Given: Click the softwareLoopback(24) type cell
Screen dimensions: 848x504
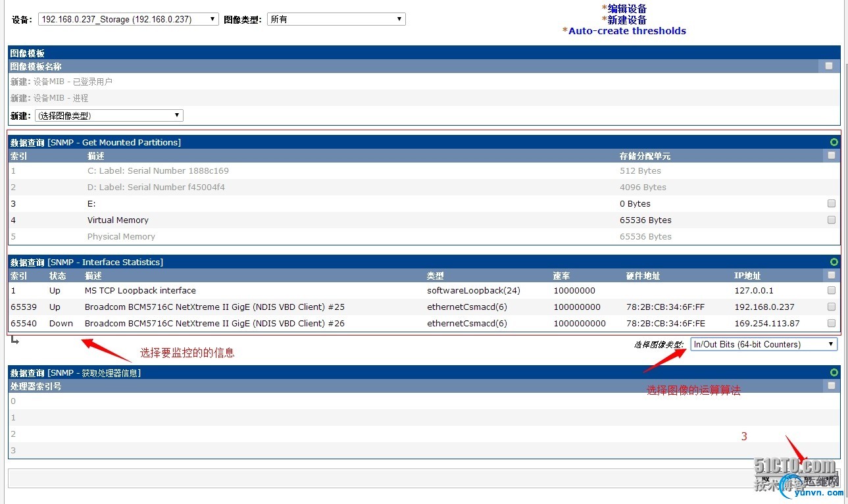Looking at the screenshot, I should click(x=474, y=290).
